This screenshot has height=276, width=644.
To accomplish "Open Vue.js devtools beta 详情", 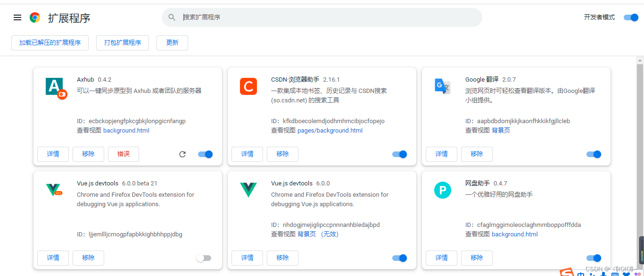I will 53,258.
